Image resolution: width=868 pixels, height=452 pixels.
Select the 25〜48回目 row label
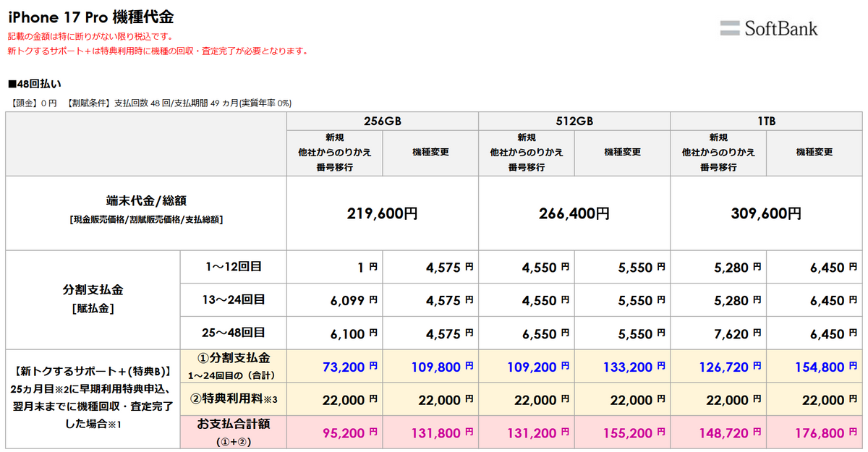tap(233, 333)
